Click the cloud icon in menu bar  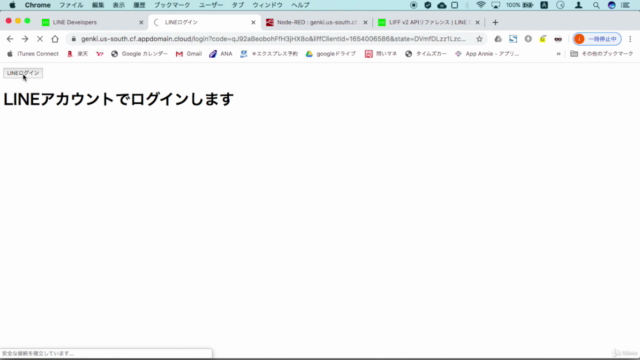click(x=442, y=5)
